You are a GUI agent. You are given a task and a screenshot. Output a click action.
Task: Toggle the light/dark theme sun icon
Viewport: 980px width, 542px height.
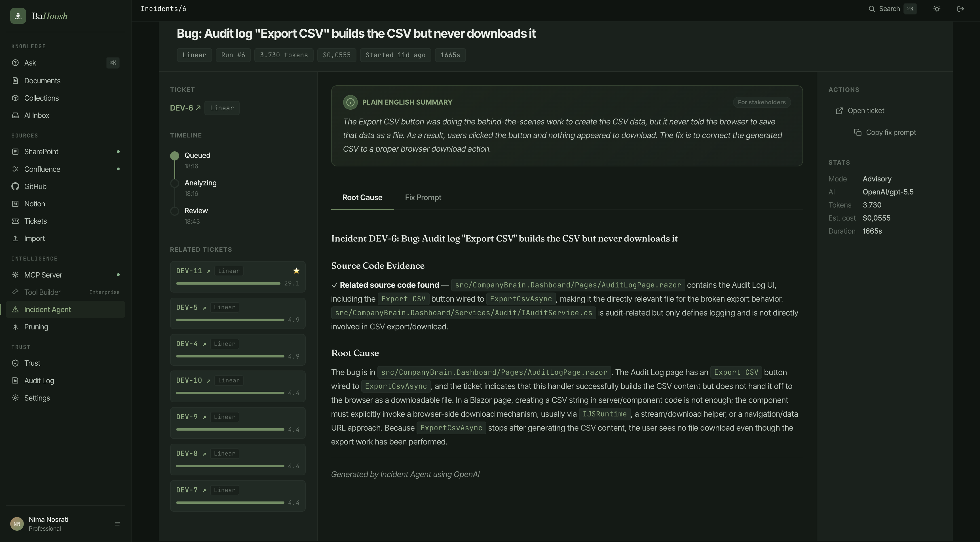(937, 9)
